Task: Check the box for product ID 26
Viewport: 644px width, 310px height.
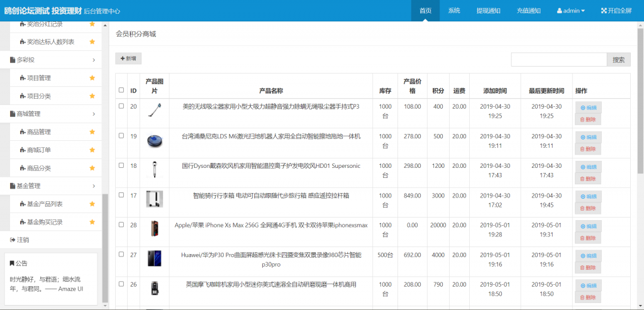Action: (121, 284)
